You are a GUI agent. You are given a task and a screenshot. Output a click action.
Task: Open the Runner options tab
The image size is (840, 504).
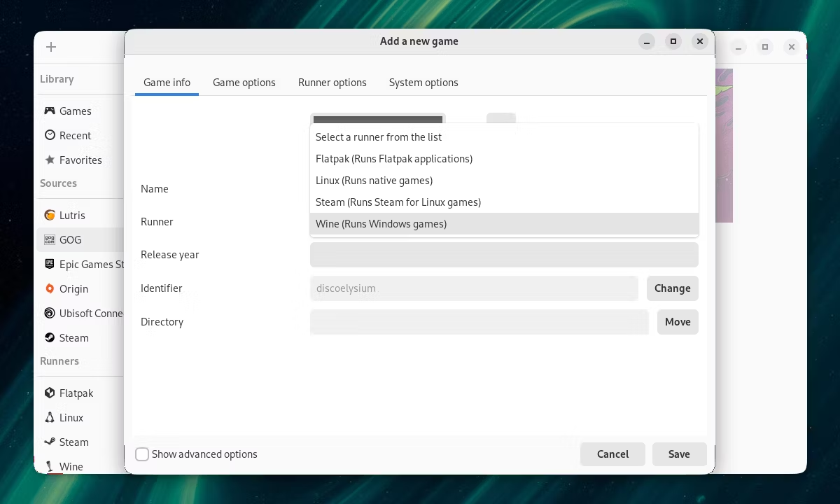pos(332,83)
